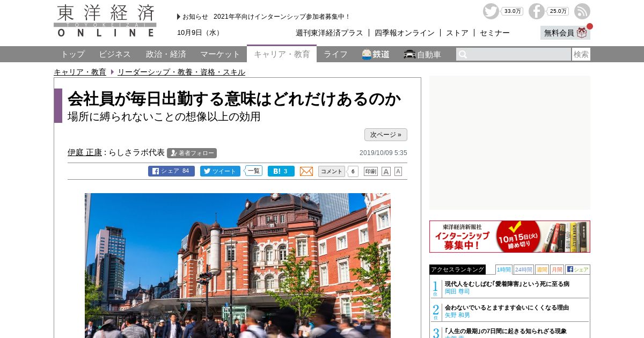Open ranking author 矢野 和男
Screen dimensions: 644x338
[x=457, y=315]
